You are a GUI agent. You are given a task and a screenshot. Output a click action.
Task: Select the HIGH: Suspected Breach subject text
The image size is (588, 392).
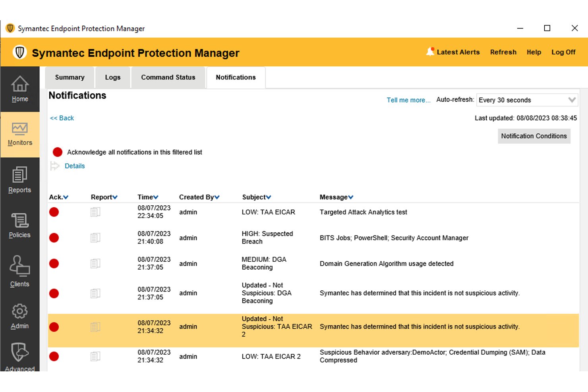[267, 238]
